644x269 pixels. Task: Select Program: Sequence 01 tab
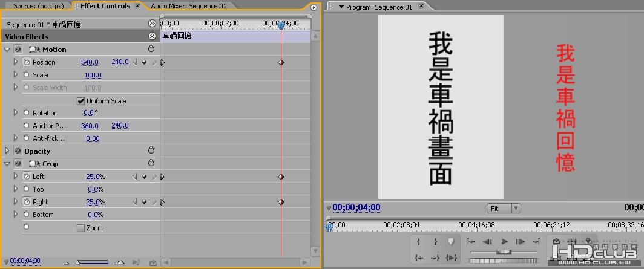pyautogui.click(x=379, y=7)
